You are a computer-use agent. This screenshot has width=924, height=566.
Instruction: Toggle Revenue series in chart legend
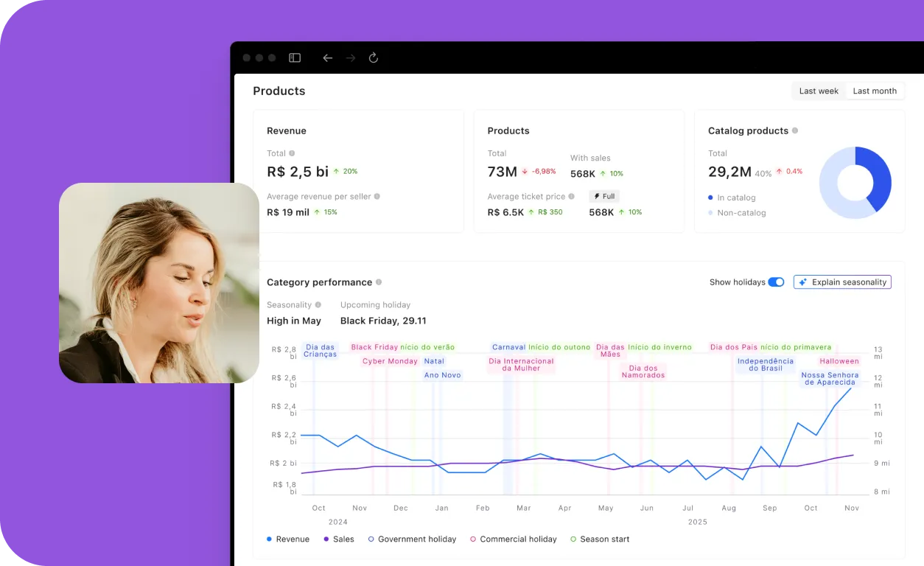[288, 539]
